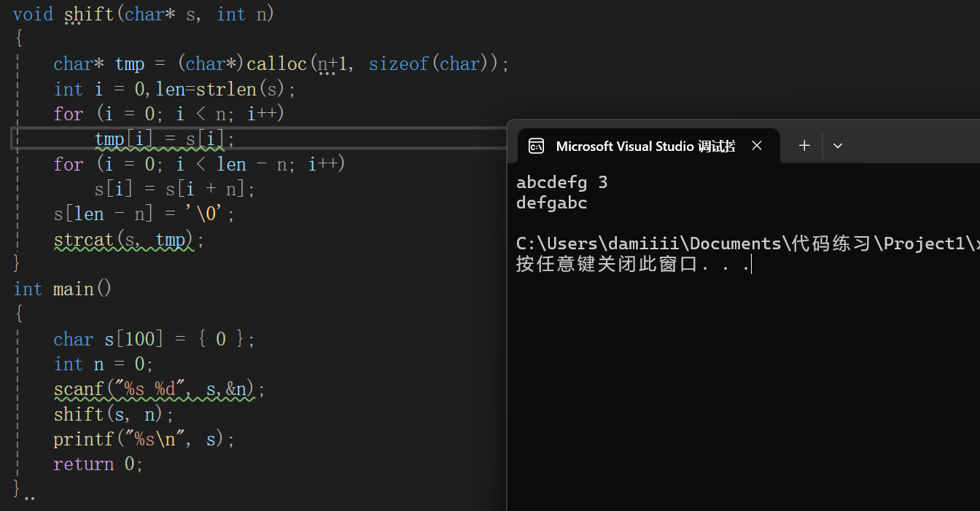980x511 pixels.
Task: Click the output line "defgabc" in console
Action: [551, 203]
